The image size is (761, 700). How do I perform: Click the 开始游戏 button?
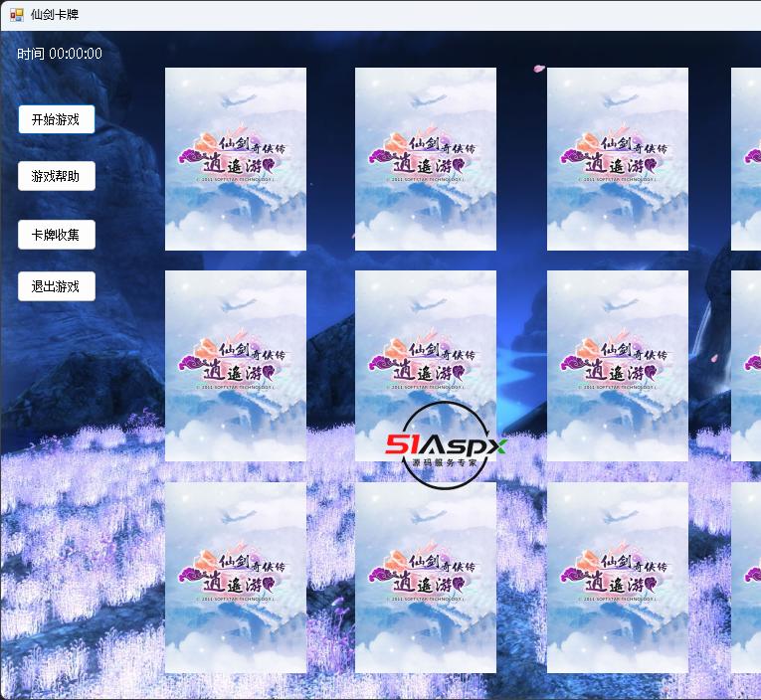pyautogui.click(x=57, y=119)
